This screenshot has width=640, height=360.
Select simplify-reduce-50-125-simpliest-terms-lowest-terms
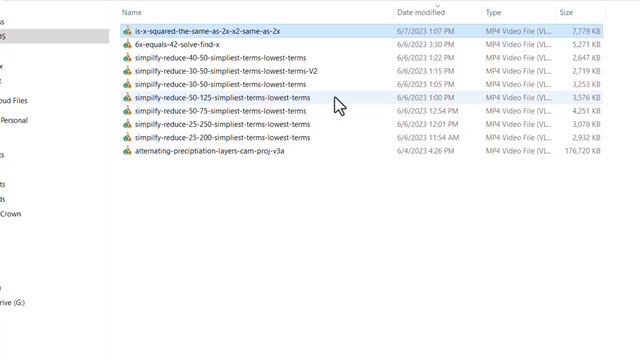222,98
